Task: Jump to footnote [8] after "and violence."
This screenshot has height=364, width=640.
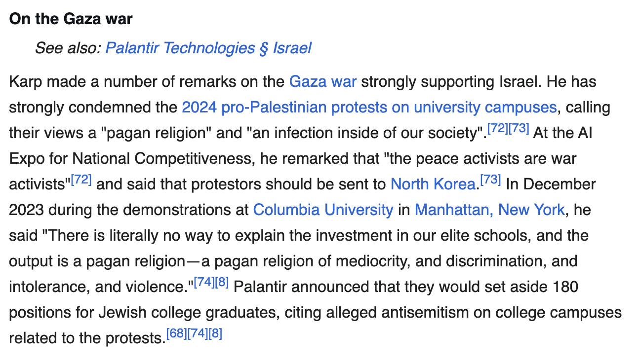Action: coord(222,283)
